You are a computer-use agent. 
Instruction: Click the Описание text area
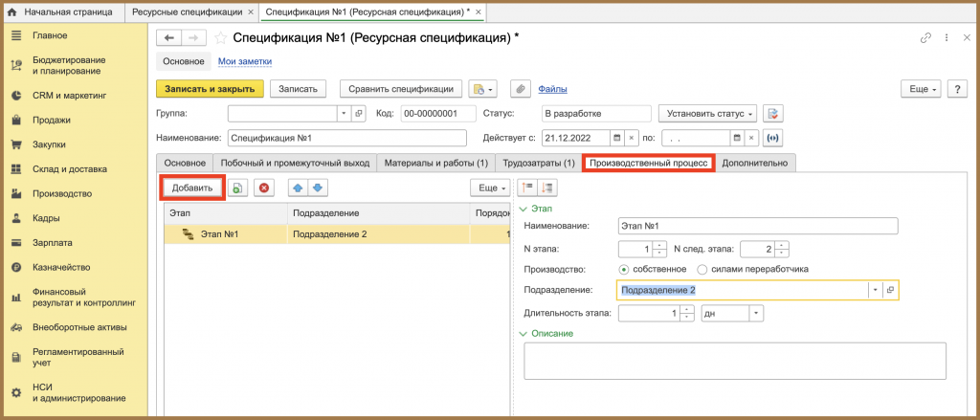734,361
